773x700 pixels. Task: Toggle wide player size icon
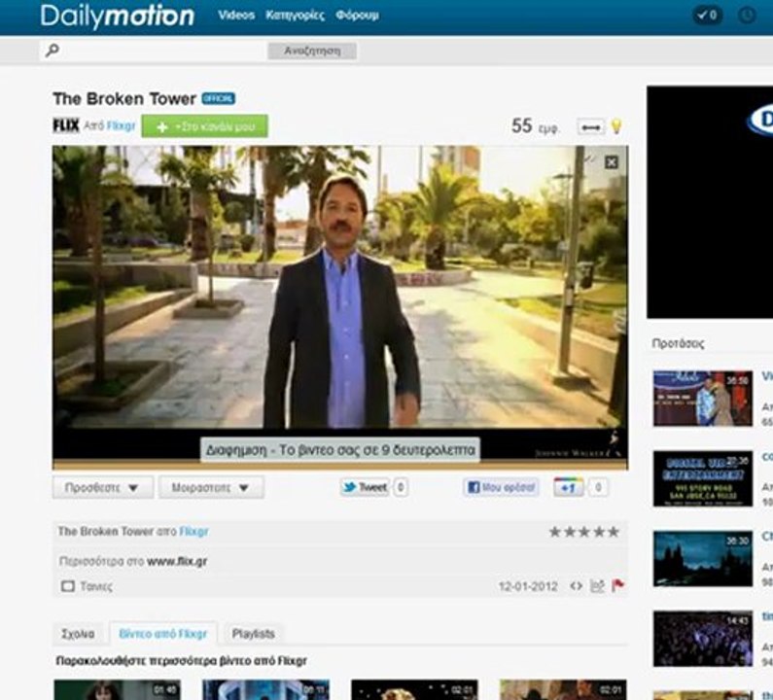[590, 127]
